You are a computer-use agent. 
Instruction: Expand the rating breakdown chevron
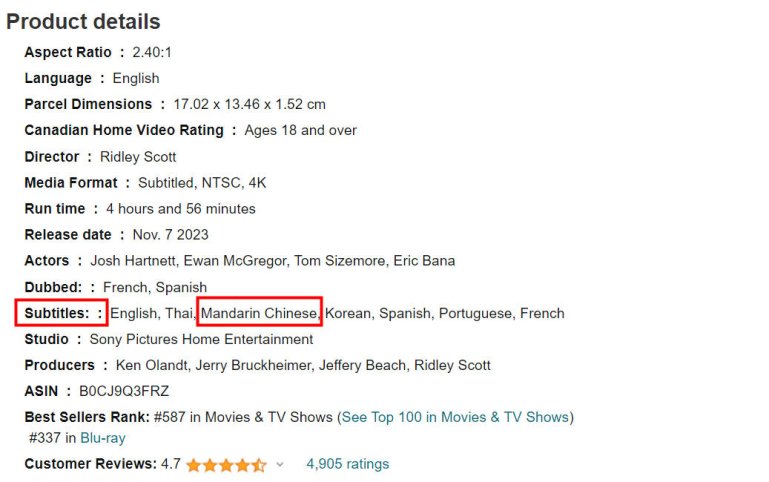pyautogui.click(x=280, y=465)
